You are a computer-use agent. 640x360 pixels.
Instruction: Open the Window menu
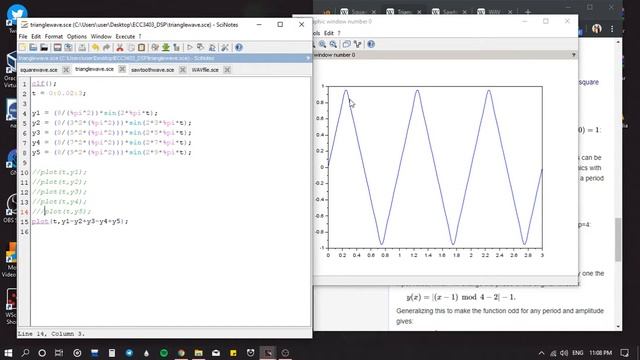click(x=101, y=36)
